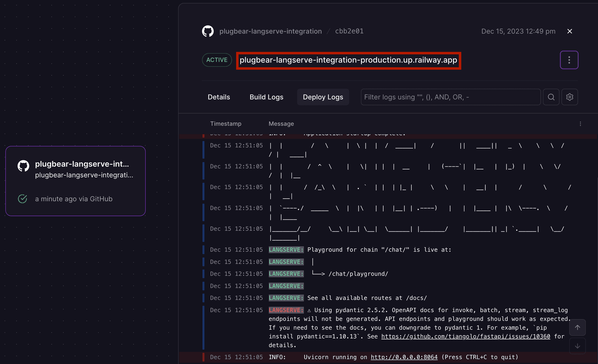Image resolution: width=598 pixels, height=364 pixels.
Task: Open log settings via the gear icon
Action: coord(570,97)
